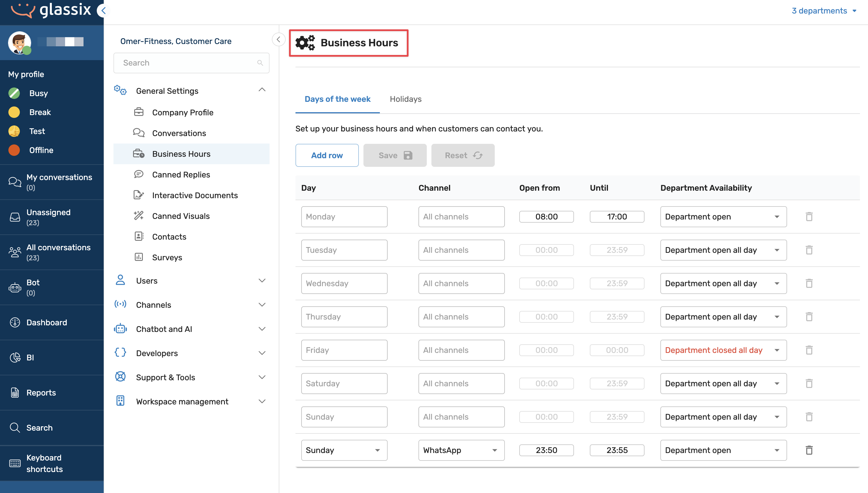Viewport: 868px width, 493px height.
Task: Edit Monday's Open from time 08:00
Action: [x=546, y=217]
